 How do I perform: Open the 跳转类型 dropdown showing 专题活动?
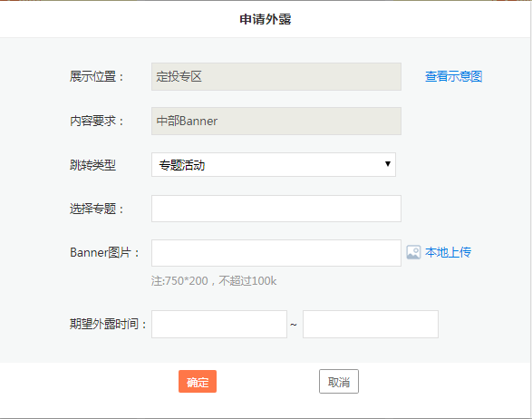click(x=274, y=165)
